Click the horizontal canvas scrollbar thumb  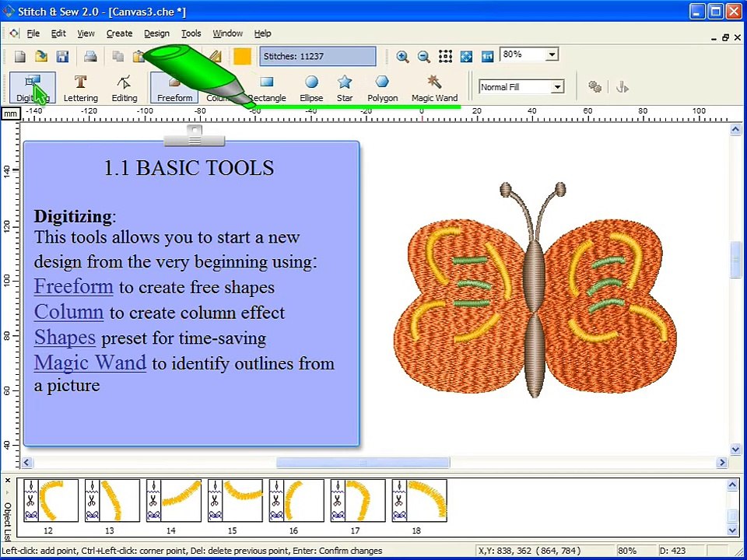click(x=363, y=462)
